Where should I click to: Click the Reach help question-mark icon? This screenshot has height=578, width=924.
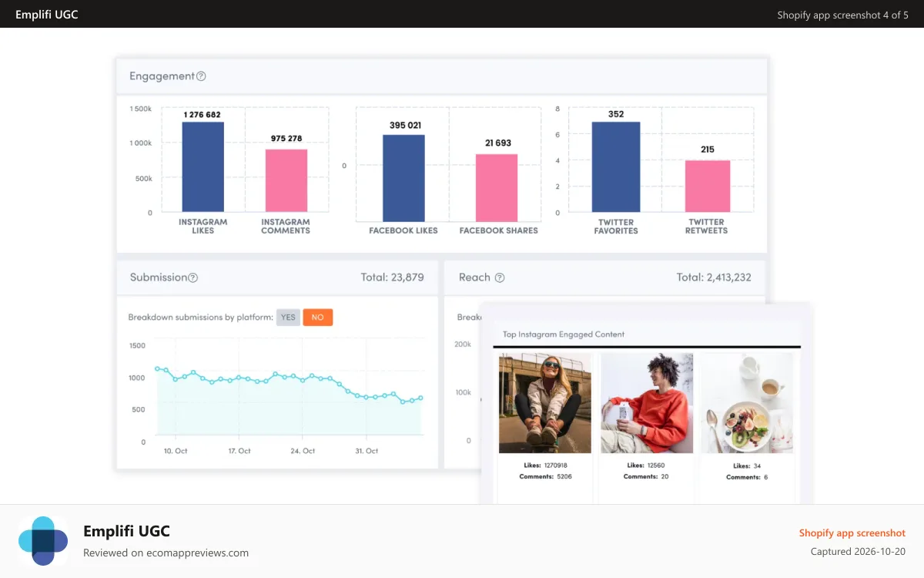(500, 277)
